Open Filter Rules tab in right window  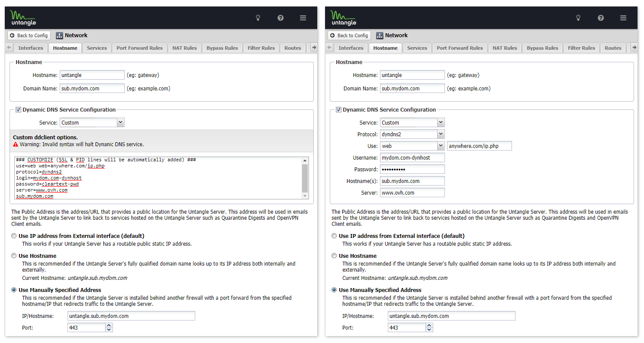coord(582,48)
